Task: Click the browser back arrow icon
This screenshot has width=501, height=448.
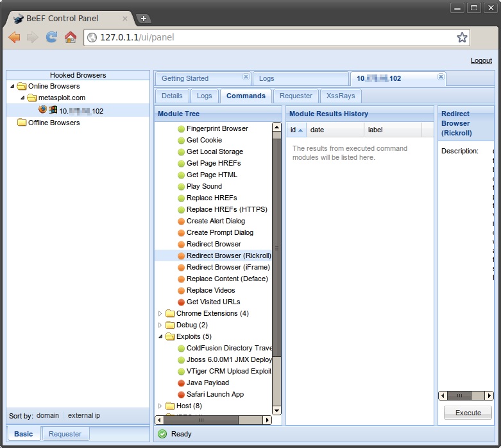Action: (14, 37)
